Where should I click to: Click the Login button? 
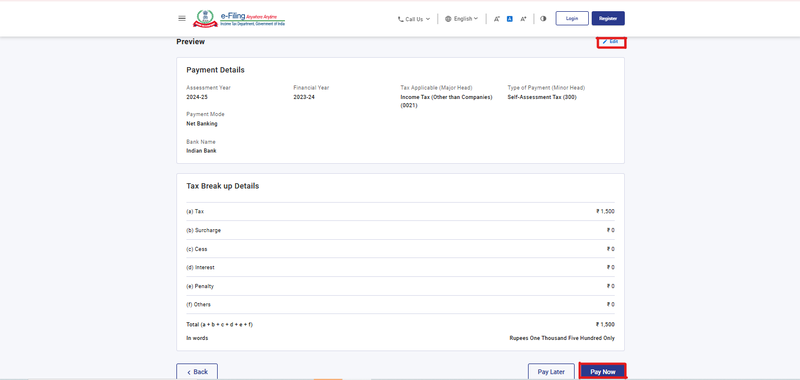[572, 18]
